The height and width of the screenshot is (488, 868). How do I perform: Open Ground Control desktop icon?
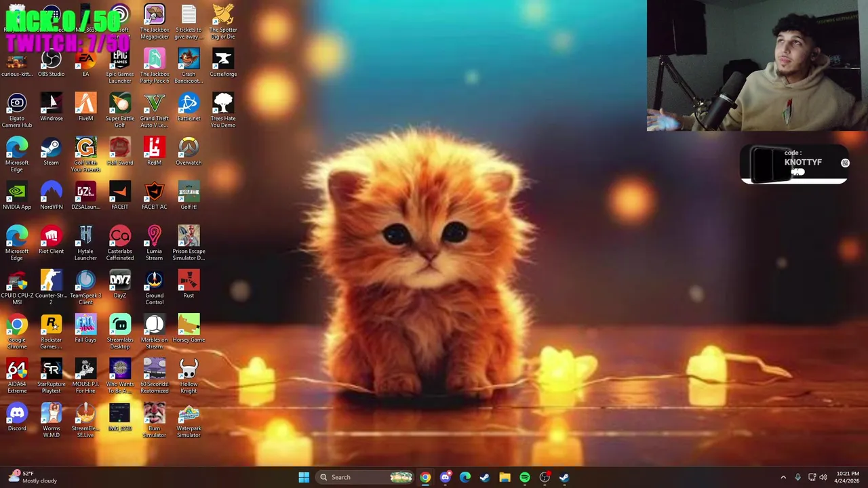(x=155, y=287)
